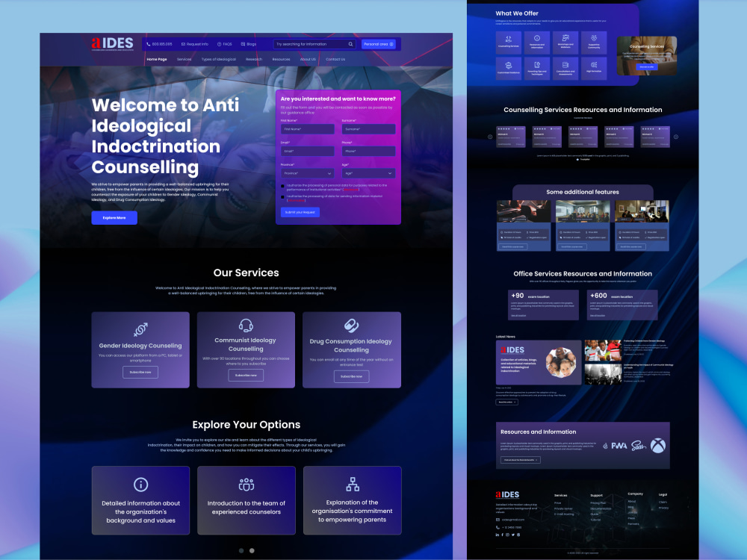Open the Types of Ideological menu item
Screen dimensions: 747x560
219,60
